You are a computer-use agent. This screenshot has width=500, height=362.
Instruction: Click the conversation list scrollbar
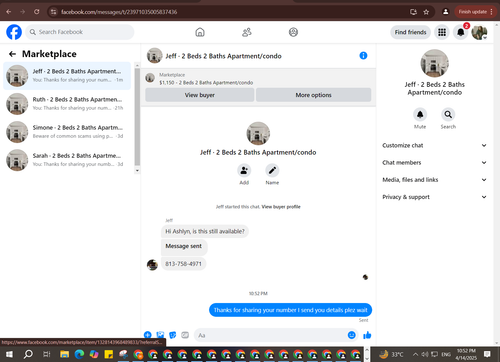(137, 117)
